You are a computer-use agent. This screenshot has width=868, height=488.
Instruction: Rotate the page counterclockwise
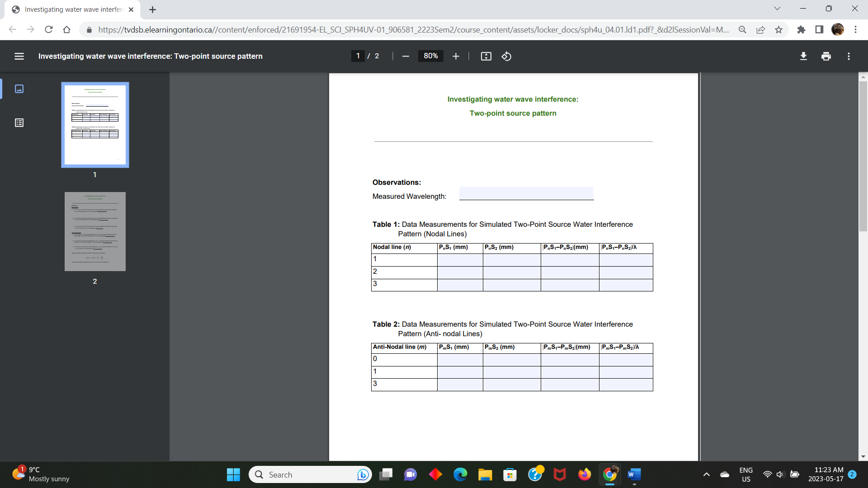pyautogui.click(x=506, y=56)
